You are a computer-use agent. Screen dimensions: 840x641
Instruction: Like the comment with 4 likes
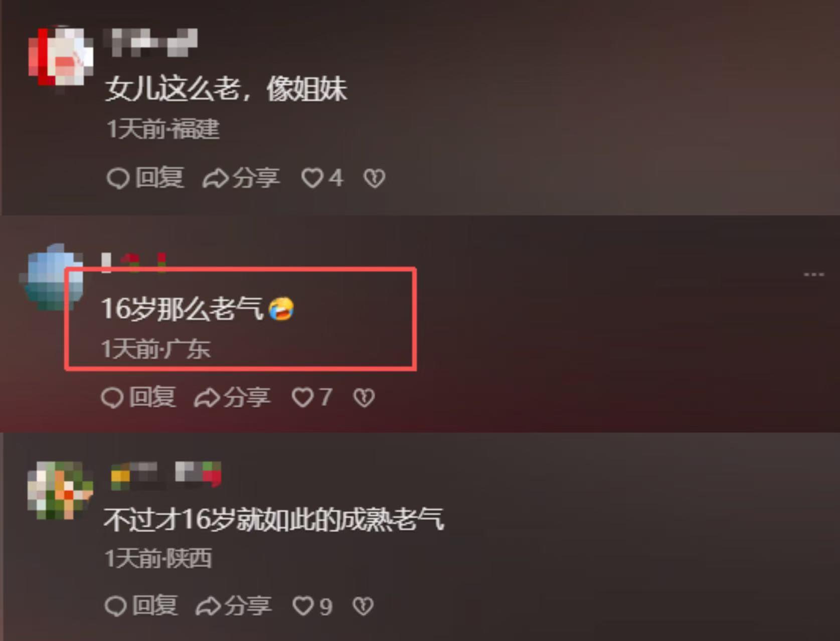322,178
